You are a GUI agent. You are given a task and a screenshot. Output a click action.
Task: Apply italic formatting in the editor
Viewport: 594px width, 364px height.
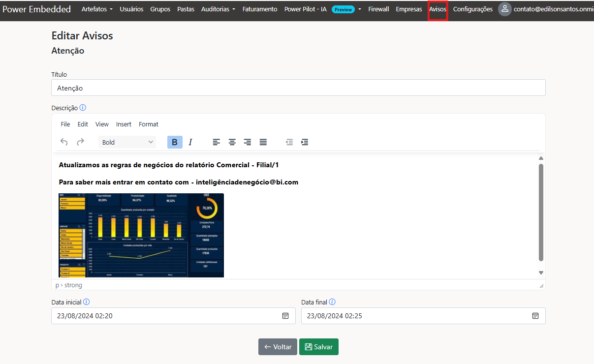point(190,142)
